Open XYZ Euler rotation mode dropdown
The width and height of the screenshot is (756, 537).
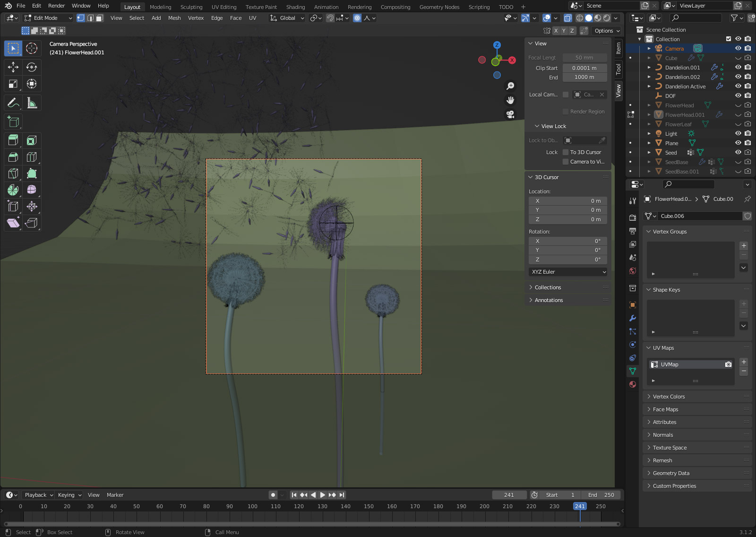(568, 272)
